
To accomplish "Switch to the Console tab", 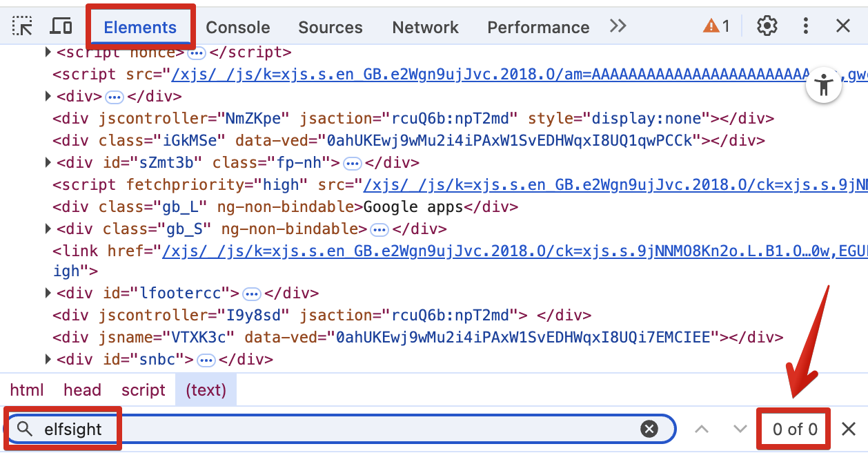I will point(238,28).
